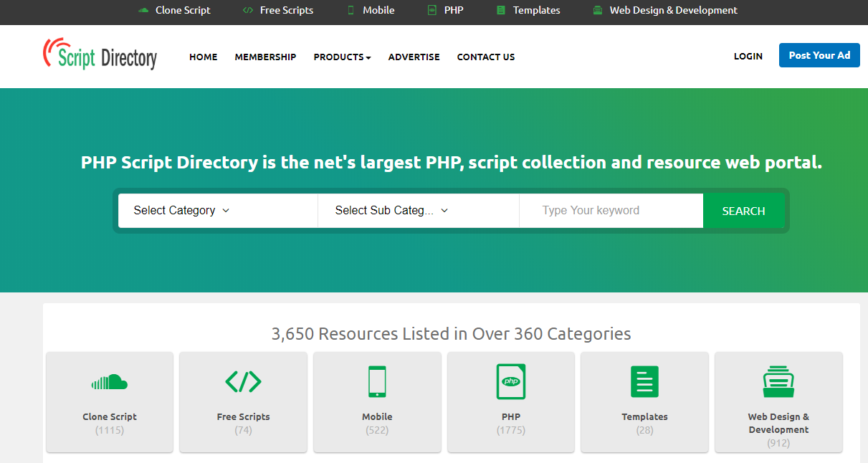Image resolution: width=868 pixels, height=463 pixels.
Task: Open the PHP category via its PHP file icon
Action: tap(510, 381)
